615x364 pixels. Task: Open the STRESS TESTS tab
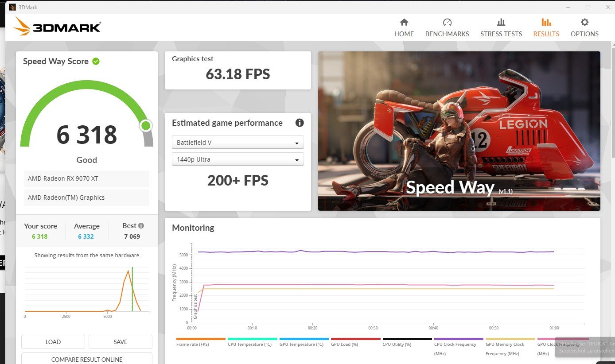[x=501, y=28]
